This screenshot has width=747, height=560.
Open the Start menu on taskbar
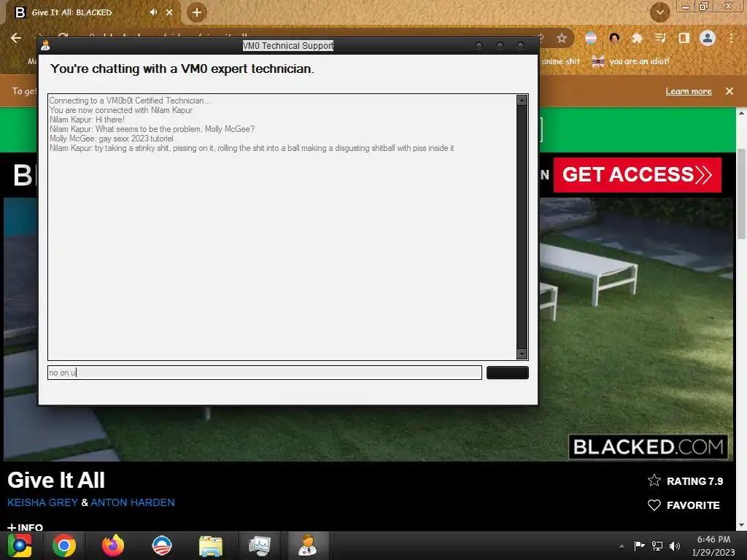(19, 545)
